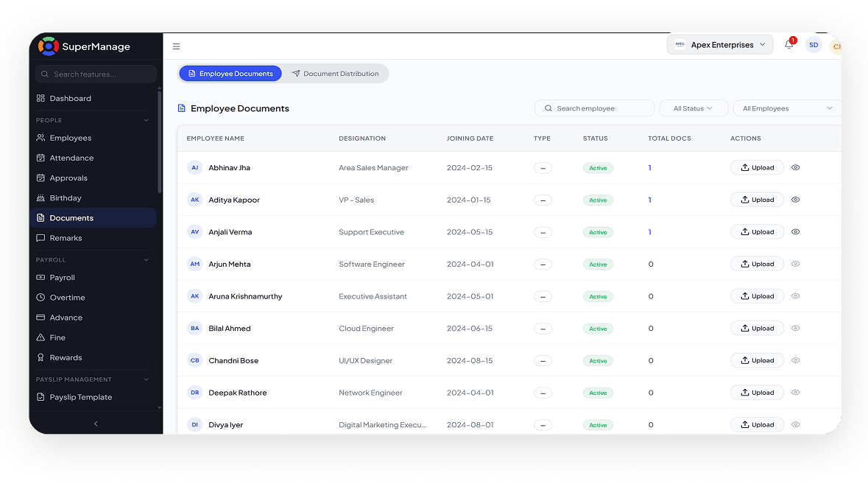
Task: Focus the Search features field
Action: (x=96, y=74)
